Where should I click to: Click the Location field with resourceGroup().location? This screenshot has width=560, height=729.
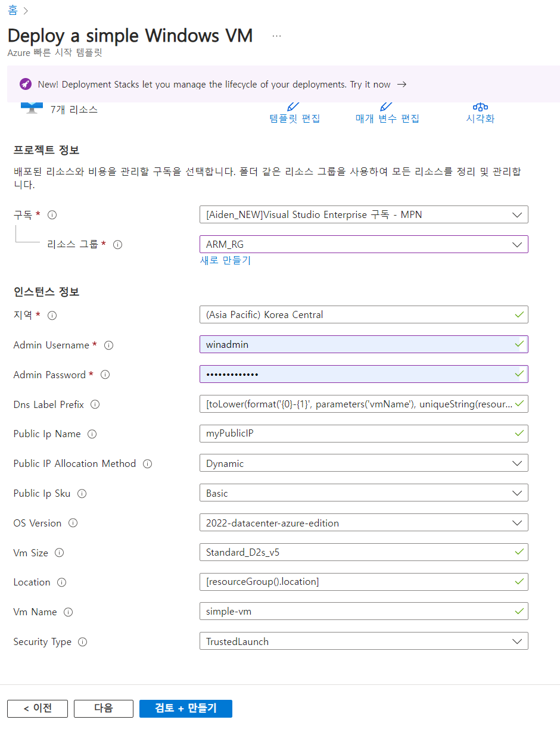coord(364,582)
